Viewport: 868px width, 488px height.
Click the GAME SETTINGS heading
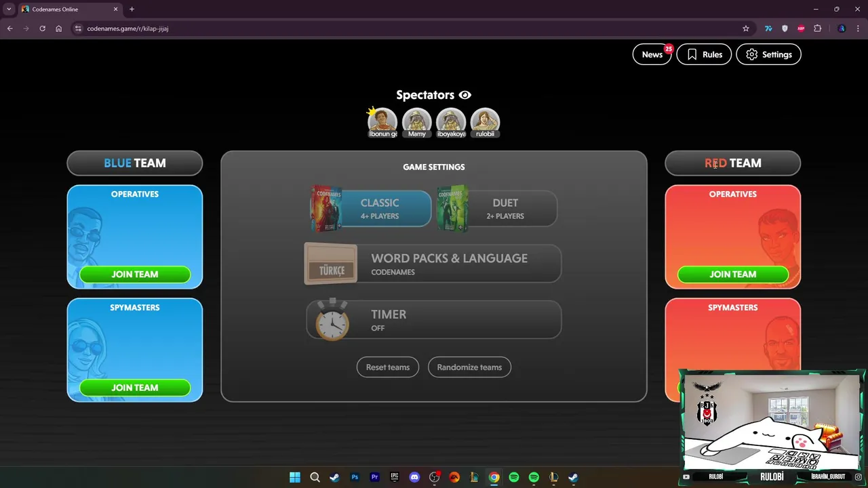click(x=434, y=167)
